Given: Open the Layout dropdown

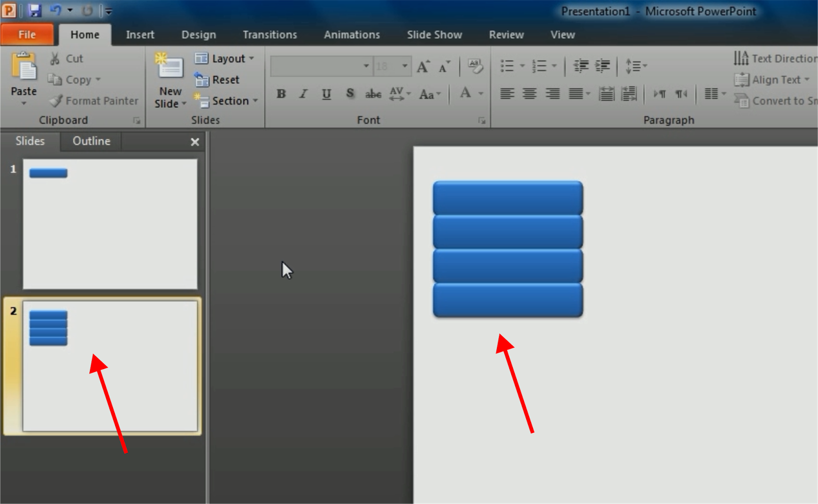Looking at the screenshot, I should point(224,59).
